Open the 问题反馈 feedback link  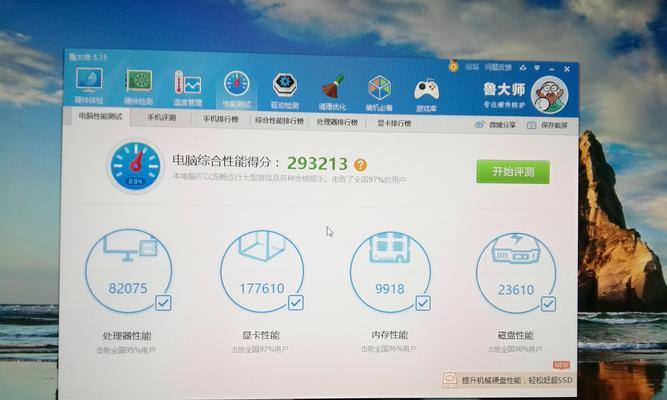coord(498,67)
